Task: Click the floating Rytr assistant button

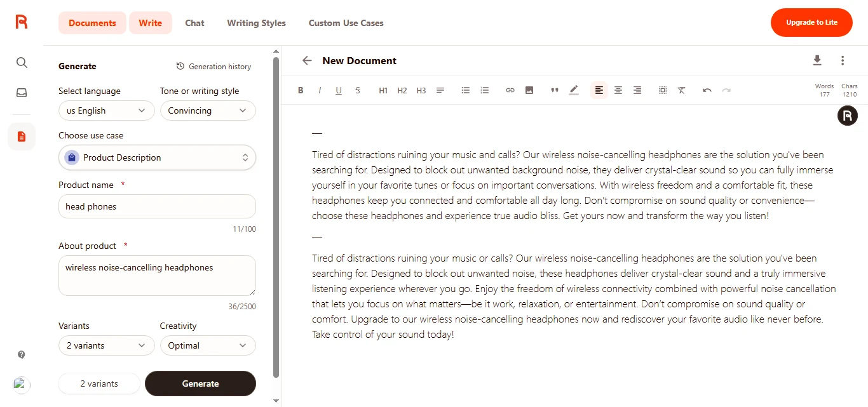Action: 848,116
